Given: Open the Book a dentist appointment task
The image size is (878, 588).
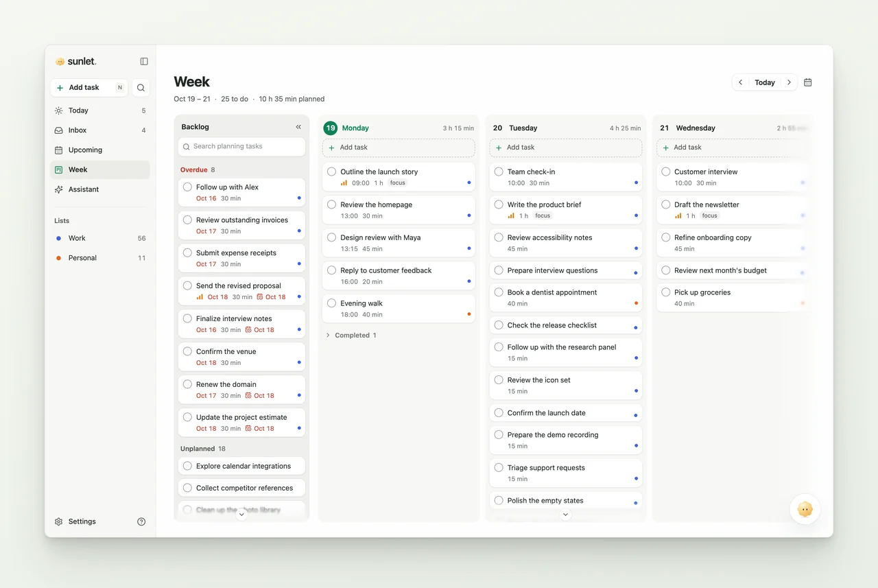Looking at the screenshot, I should 566,298.
